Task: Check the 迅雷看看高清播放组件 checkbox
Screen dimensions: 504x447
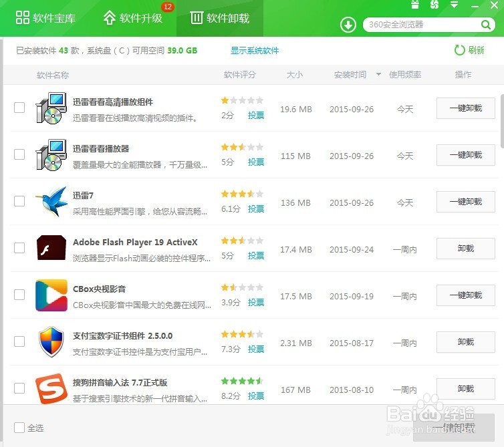Action: (x=19, y=108)
